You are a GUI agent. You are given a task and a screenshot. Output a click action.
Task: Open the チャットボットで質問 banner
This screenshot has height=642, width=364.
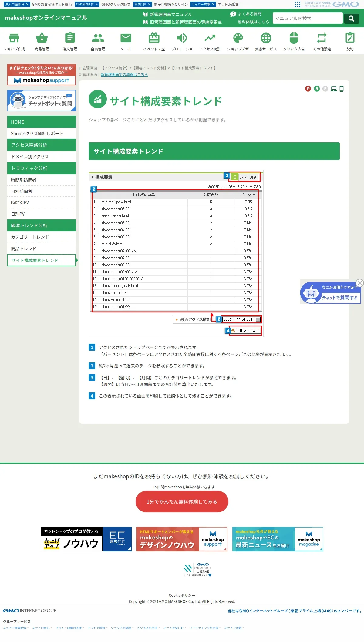[x=42, y=101]
